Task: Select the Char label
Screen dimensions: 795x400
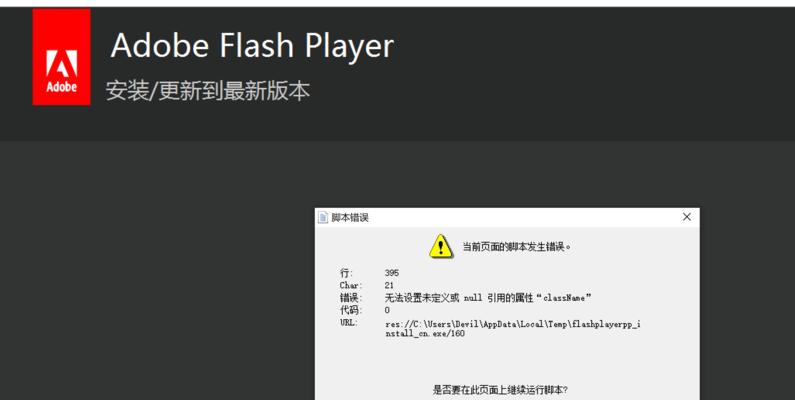Action: point(351,285)
